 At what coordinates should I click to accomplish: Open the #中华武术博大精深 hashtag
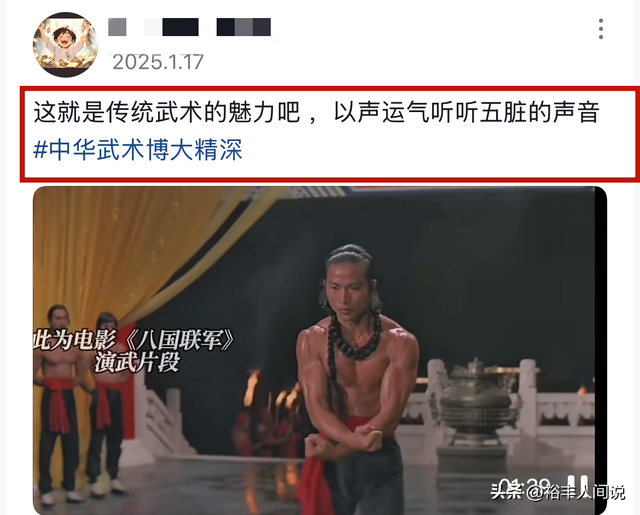click(138, 149)
